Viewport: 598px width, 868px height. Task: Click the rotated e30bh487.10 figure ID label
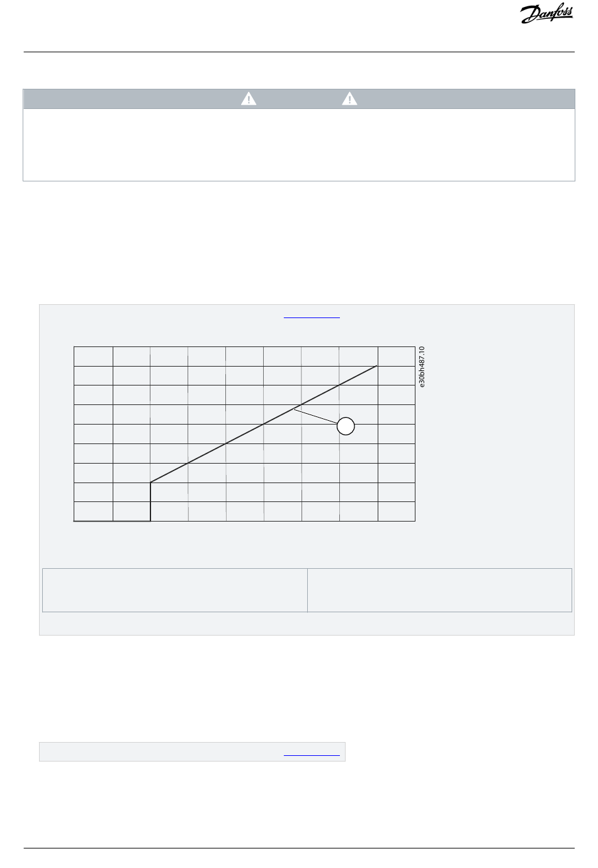[x=422, y=366]
